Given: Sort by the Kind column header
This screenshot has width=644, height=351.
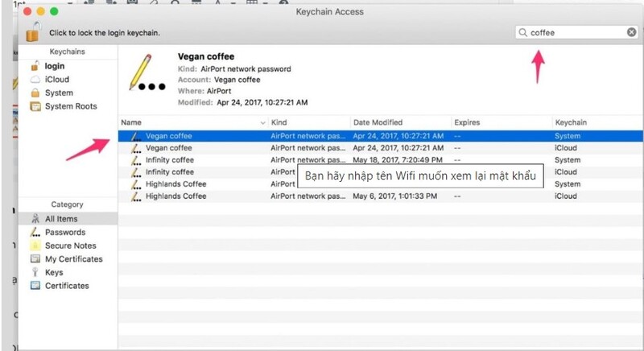Looking at the screenshot, I should [x=279, y=122].
